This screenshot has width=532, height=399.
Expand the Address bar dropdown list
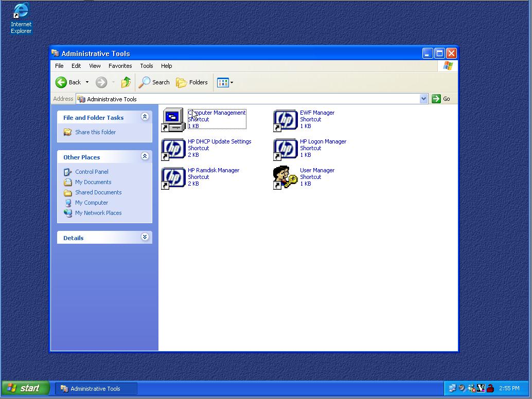423,99
